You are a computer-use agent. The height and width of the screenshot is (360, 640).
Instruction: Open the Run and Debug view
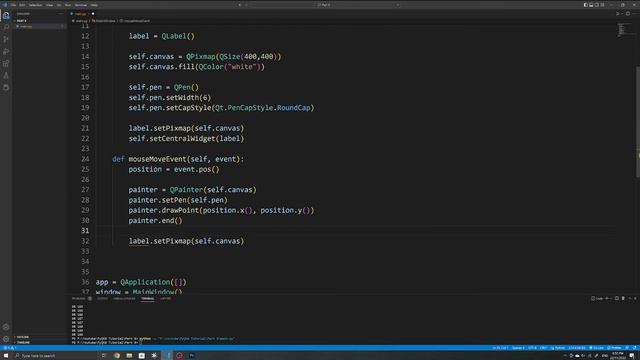[x=6, y=51]
